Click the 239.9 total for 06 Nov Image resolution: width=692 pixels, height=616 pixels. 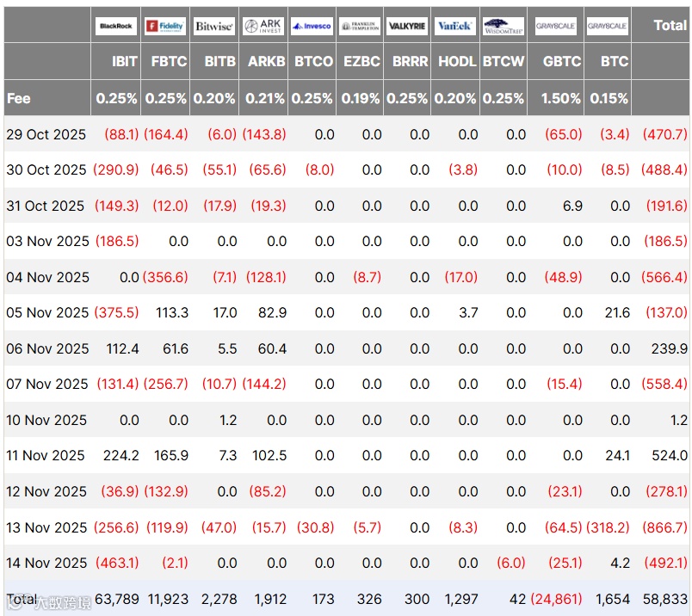click(x=670, y=348)
